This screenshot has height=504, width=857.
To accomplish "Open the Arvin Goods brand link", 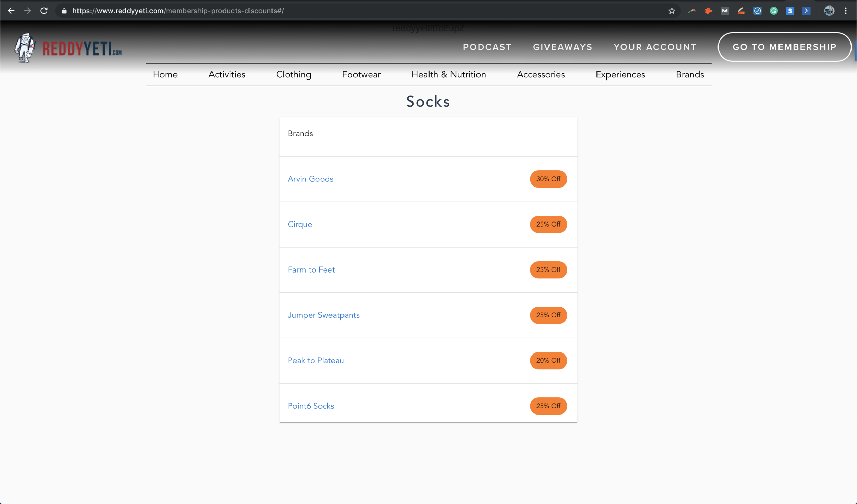I will coord(311,179).
